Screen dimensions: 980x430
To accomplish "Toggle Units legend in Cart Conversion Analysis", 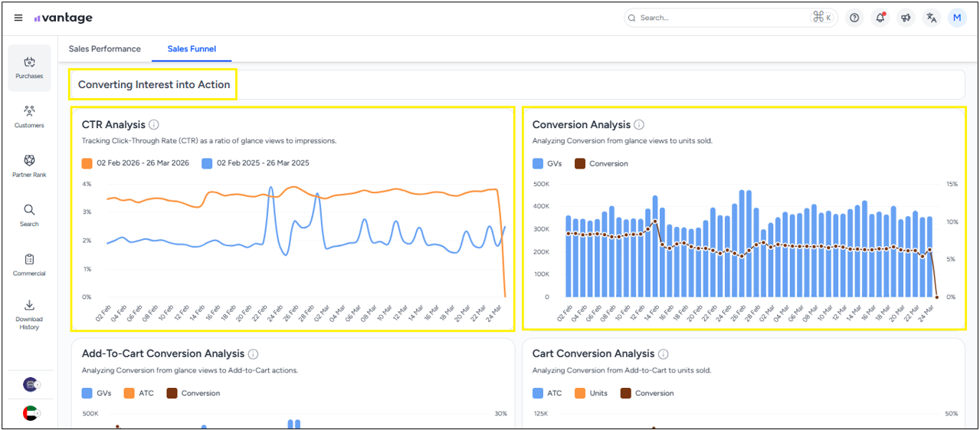I will tap(592, 393).
